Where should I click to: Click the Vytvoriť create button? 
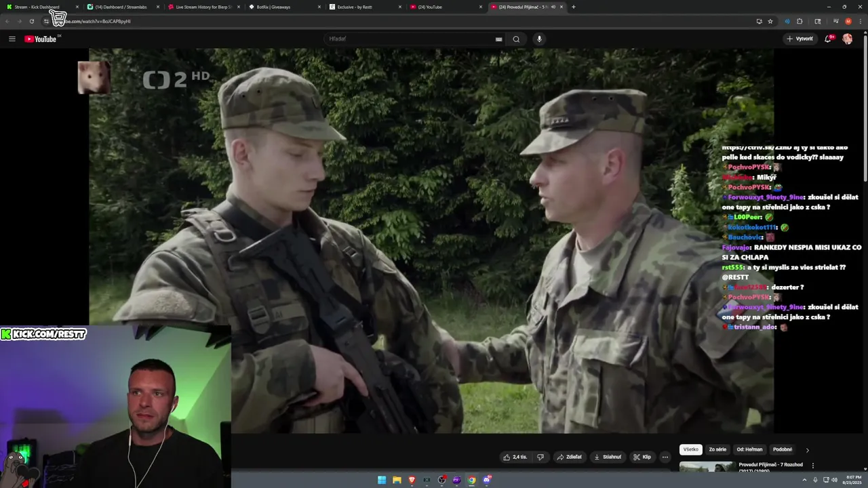[800, 39]
